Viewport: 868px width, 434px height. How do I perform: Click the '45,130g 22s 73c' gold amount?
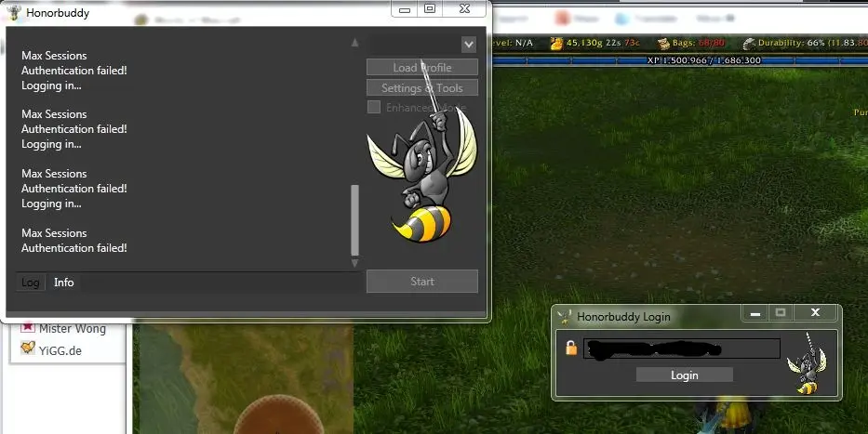coord(603,43)
